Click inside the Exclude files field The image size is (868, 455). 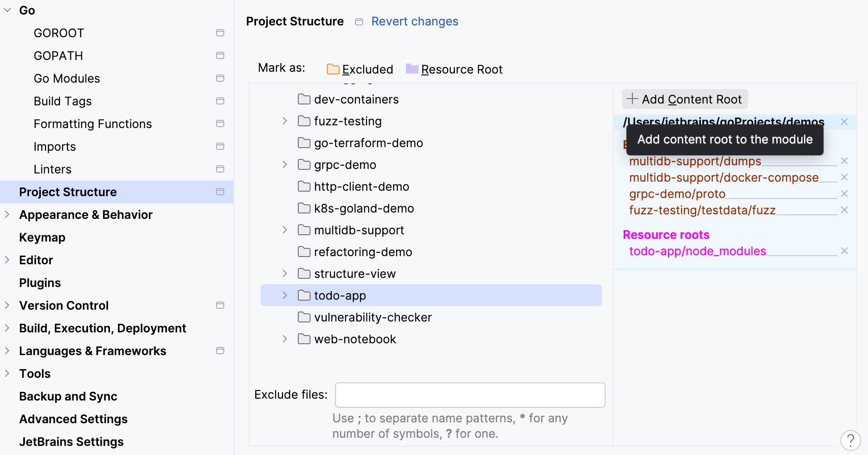coord(470,395)
